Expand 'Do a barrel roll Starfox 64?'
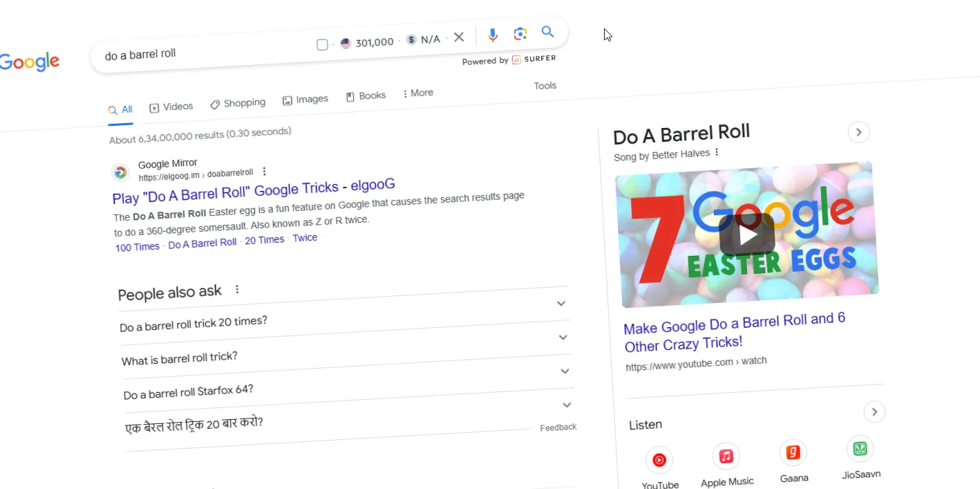The image size is (980, 489). pyautogui.click(x=347, y=382)
